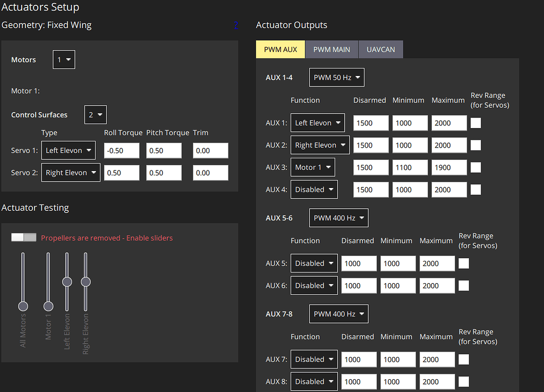Switch to the UAVCAN tab
544x392 pixels.
pos(380,49)
